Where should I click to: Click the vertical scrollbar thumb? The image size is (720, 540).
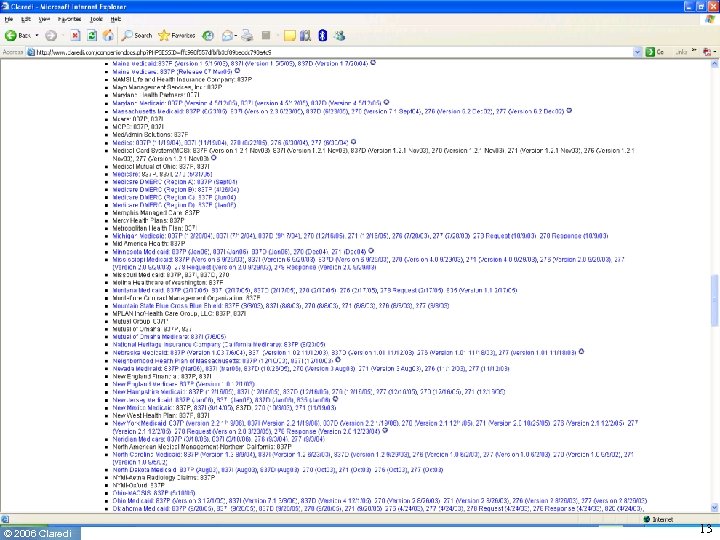click(x=715, y=301)
